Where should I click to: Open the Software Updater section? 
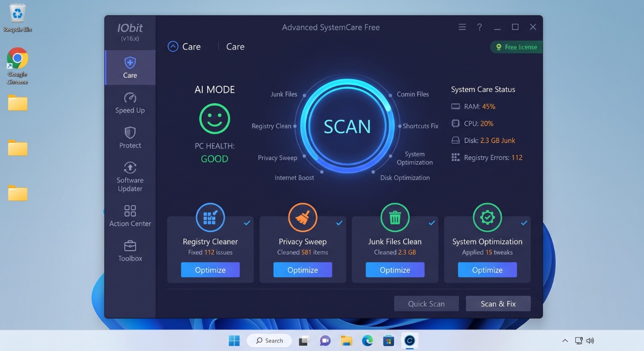pos(130,177)
